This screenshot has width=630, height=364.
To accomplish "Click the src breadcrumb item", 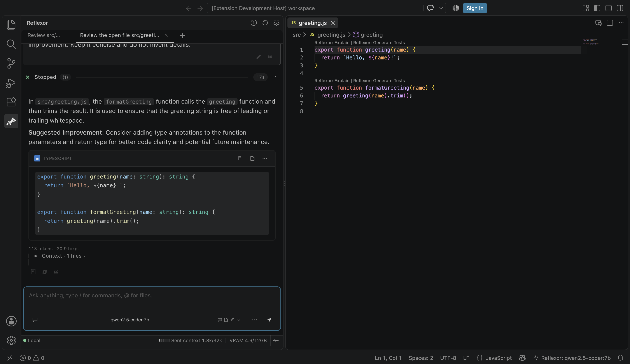I will pyautogui.click(x=297, y=35).
